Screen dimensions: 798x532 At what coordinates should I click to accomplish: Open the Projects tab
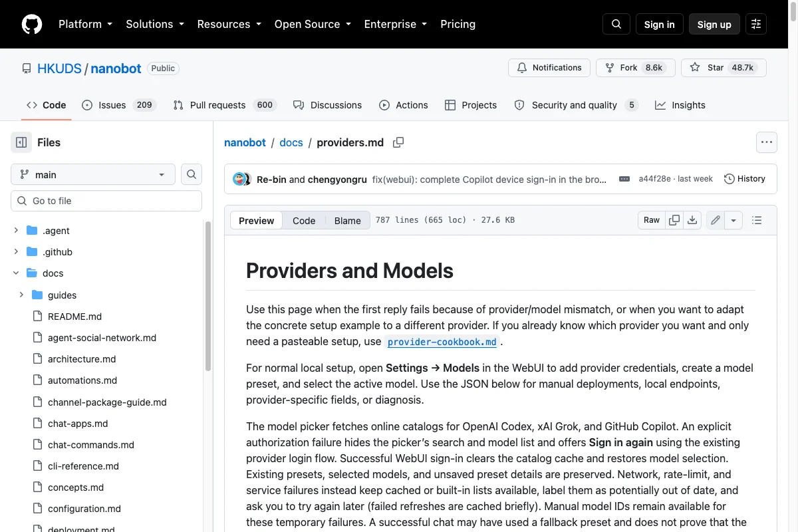tap(471, 105)
